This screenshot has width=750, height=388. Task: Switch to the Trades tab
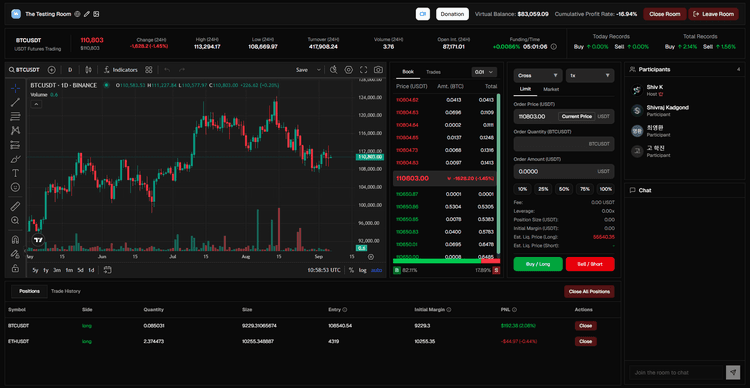point(433,72)
